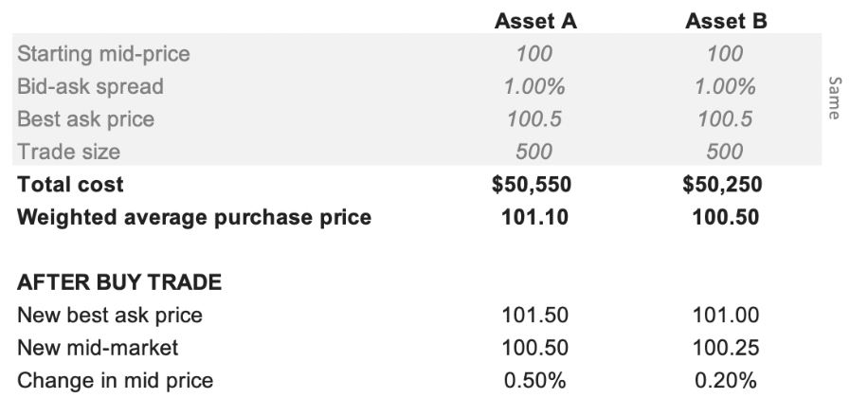868x416 pixels.
Task: Select Asset B's new mid-market value 100.25
Action: pyautogui.click(x=725, y=348)
